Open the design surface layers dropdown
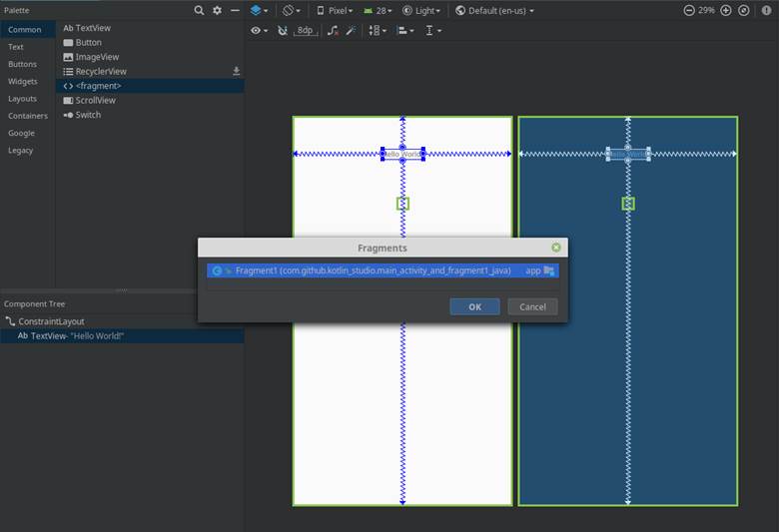 [x=259, y=10]
